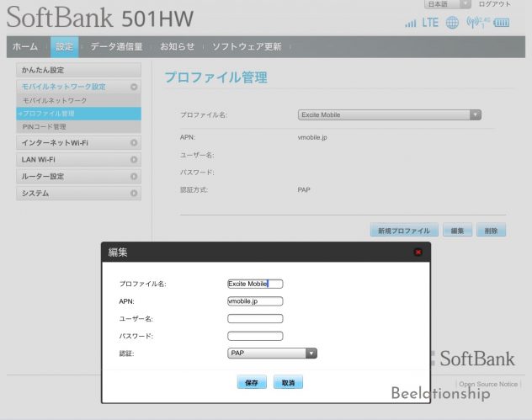The width and height of the screenshot is (532, 420).
Task: Expand LAN Wi-Fi section arrow
Action: [134, 159]
